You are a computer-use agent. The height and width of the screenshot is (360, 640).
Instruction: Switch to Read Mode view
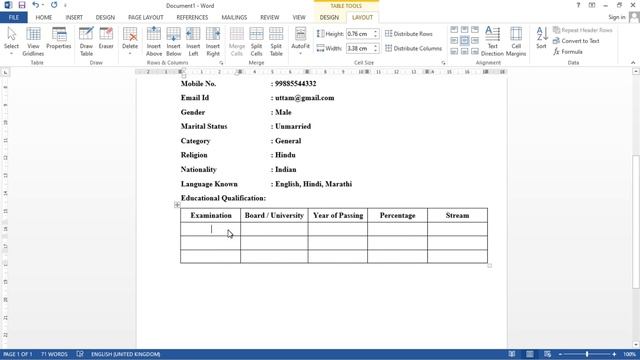pyautogui.click(x=511, y=354)
